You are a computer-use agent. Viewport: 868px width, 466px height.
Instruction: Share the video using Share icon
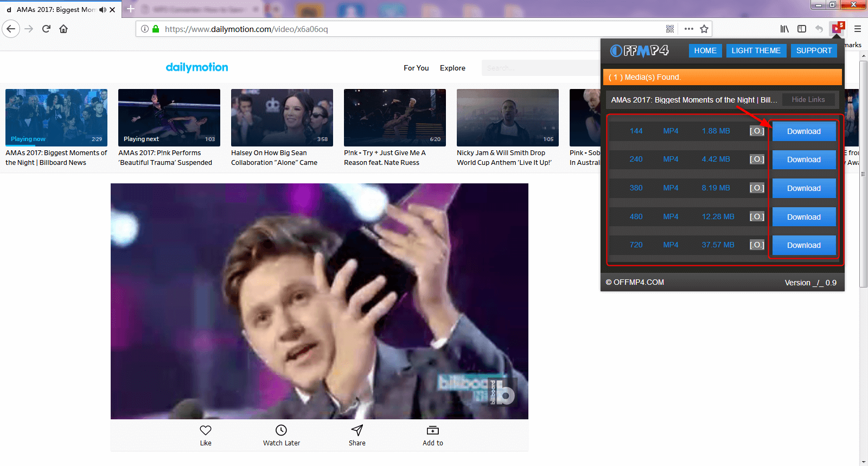(357, 430)
